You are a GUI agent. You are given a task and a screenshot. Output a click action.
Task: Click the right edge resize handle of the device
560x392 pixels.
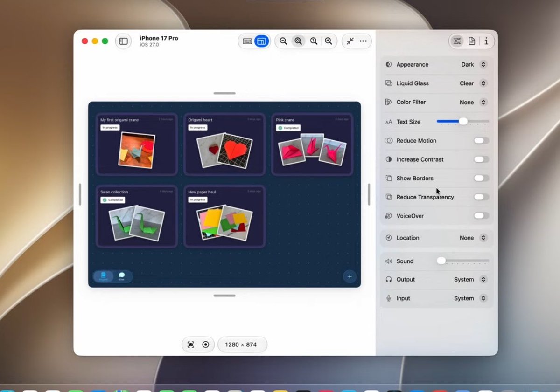click(x=369, y=194)
